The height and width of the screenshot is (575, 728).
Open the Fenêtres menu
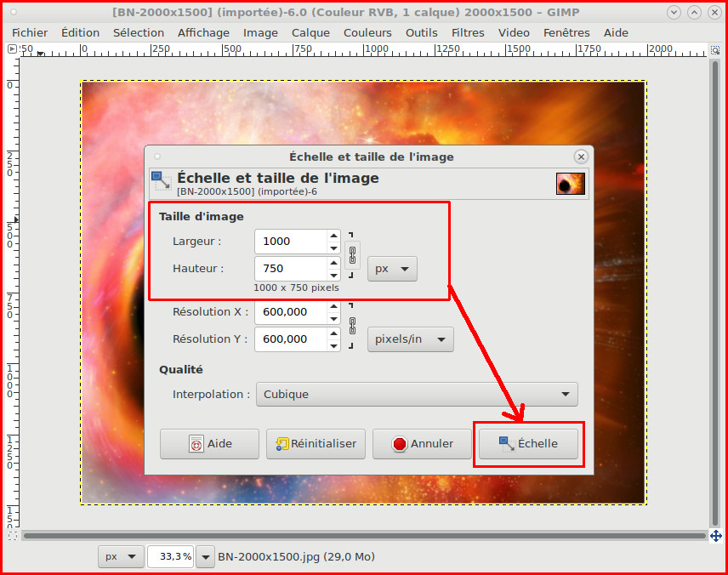566,33
